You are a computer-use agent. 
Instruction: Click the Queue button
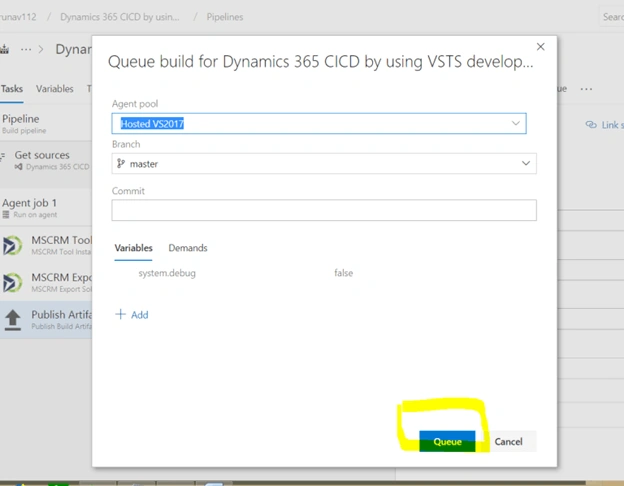pos(447,441)
